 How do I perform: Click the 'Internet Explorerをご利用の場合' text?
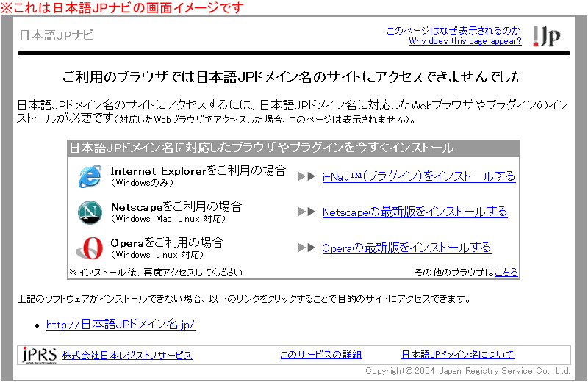[198, 170]
